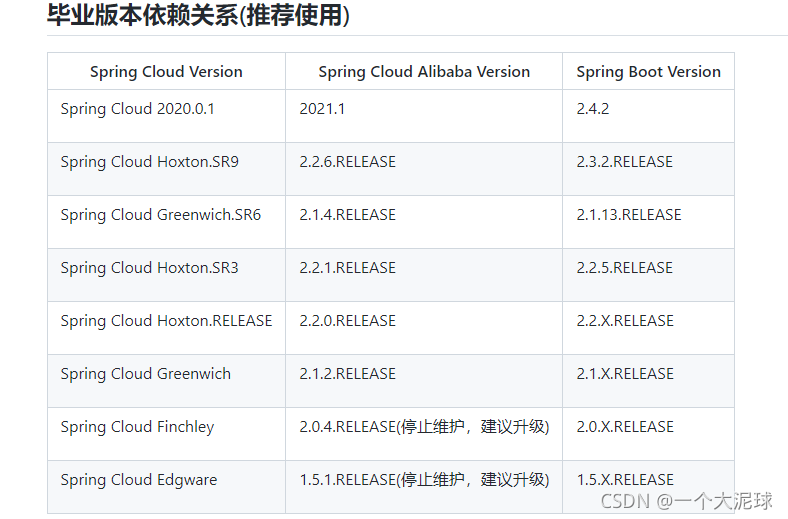Select the Spring Cloud Hoxton.SR9 cell
The image size is (788, 519).
click(x=166, y=169)
